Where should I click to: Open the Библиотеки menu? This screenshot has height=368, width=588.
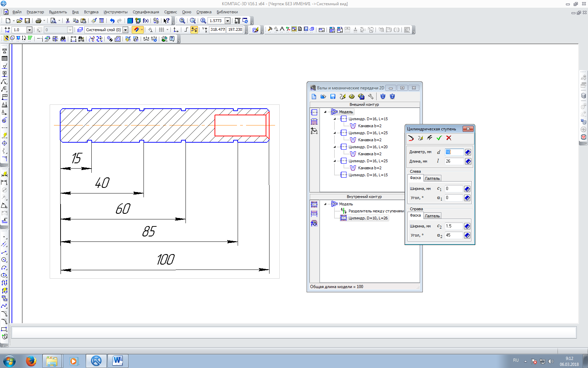click(227, 12)
